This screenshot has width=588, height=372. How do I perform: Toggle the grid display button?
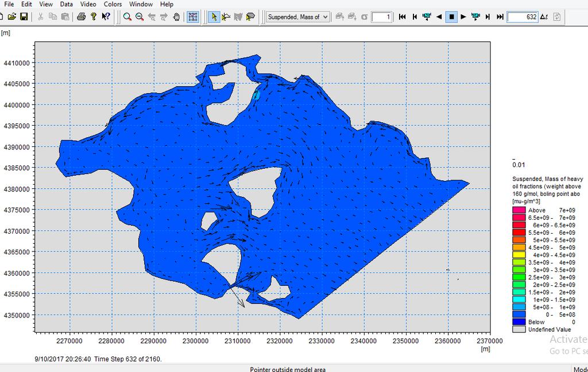(193, 17)
